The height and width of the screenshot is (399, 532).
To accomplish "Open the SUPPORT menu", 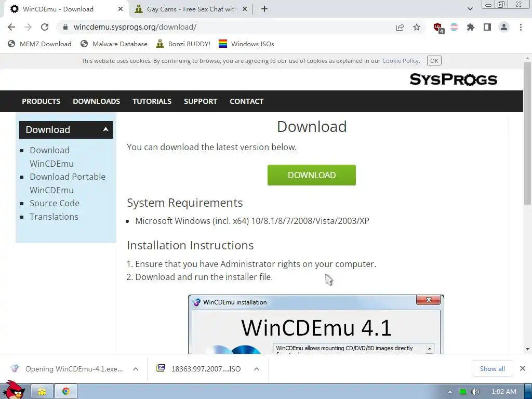I will pyautogui.click(x=201, y=101).
